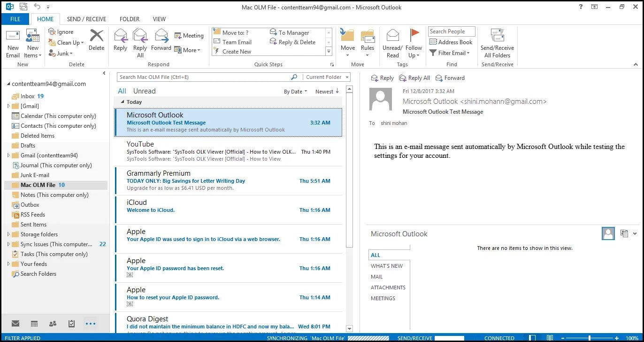Select WHAT'S NEW in people pane

tap(387, 266)
